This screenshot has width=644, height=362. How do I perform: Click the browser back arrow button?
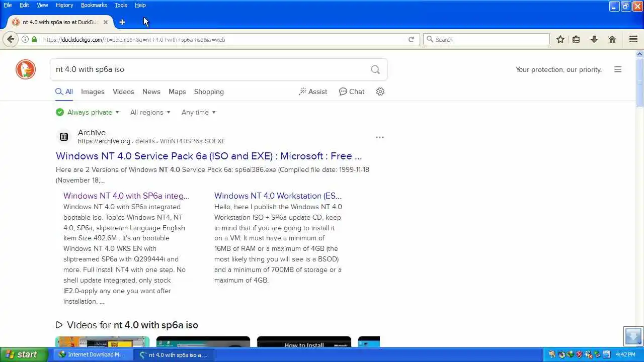pos(11,39)
